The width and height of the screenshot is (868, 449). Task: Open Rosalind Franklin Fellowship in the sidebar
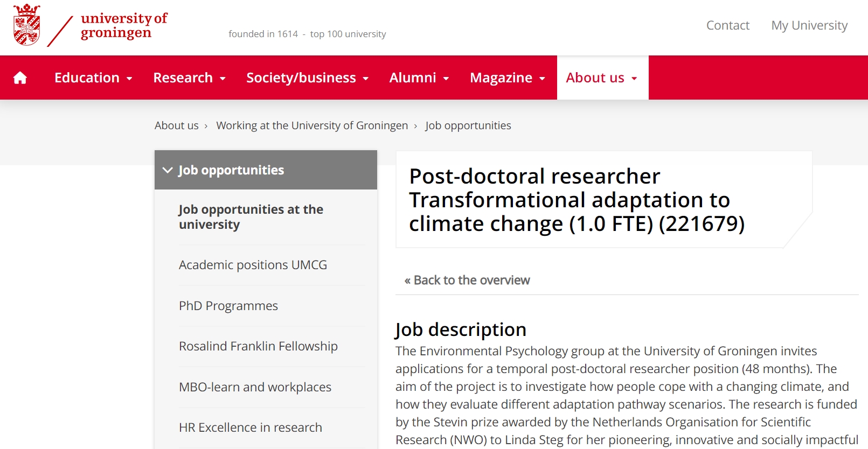(x=258, y=346)
